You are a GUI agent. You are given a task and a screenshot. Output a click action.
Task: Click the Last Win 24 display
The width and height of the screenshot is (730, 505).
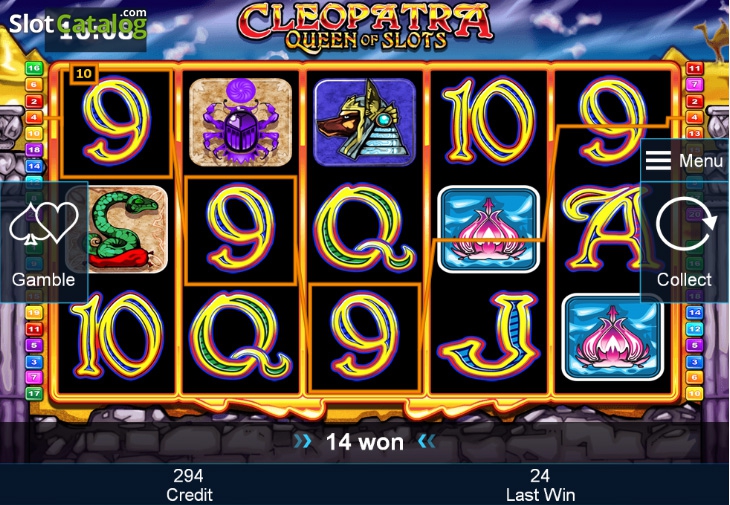(x=540, y=485)
